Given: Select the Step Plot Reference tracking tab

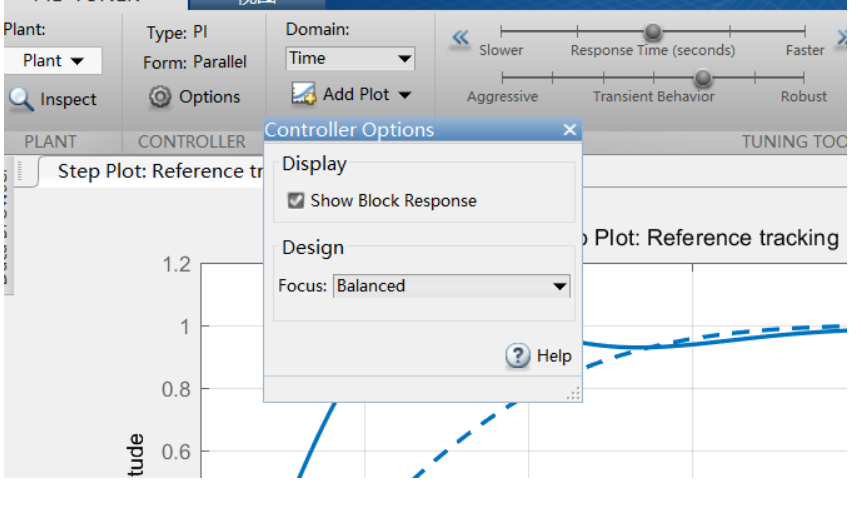Looking at the screenshot, I should pyautogui.click(x=151, y=171).
